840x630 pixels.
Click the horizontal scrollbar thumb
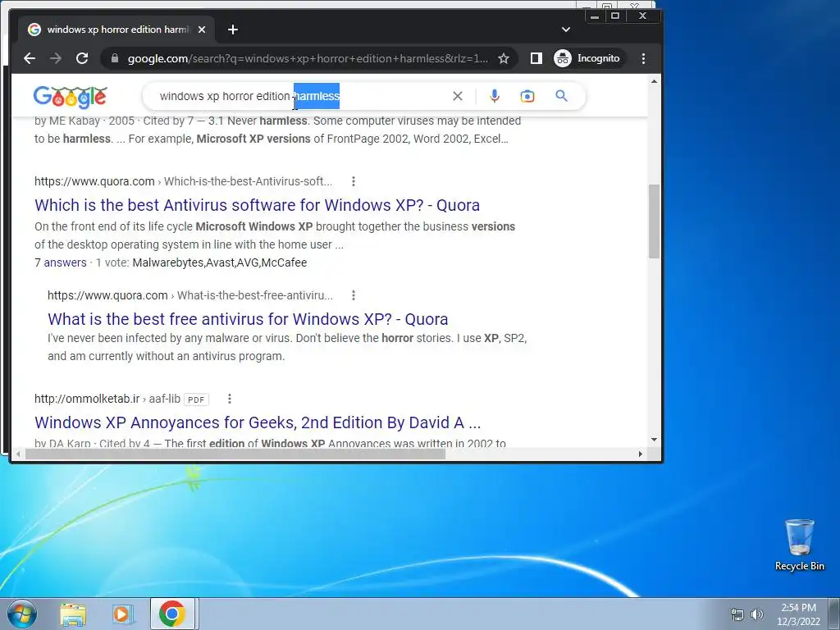pos(235,454)
